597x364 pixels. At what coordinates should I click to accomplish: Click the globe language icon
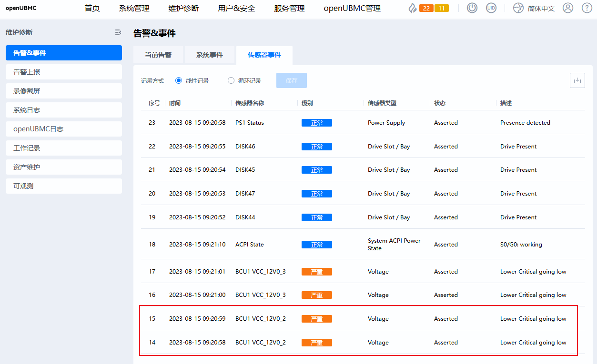pyautogui.click(x=518, y=8)
